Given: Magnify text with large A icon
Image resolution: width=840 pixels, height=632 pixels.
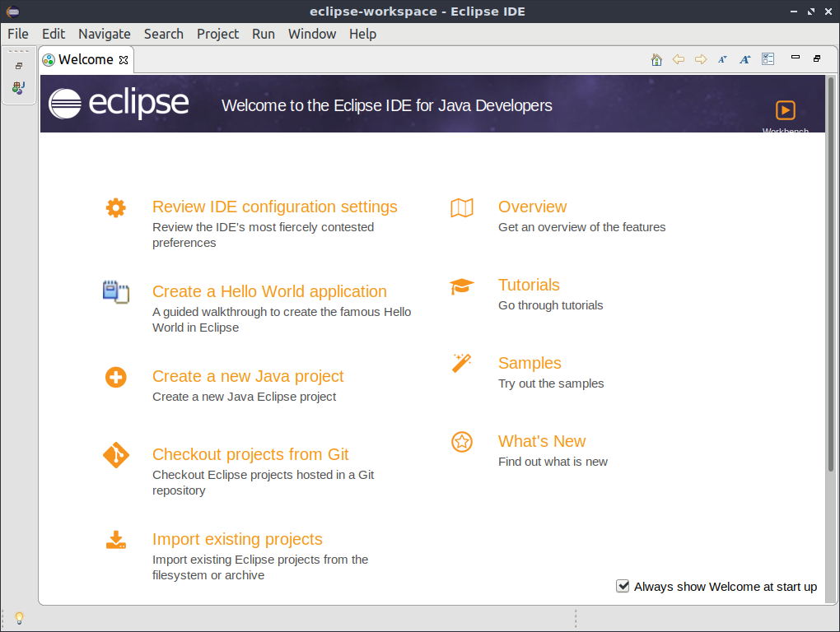Looking at the screenshot, I should pos(745,59).
